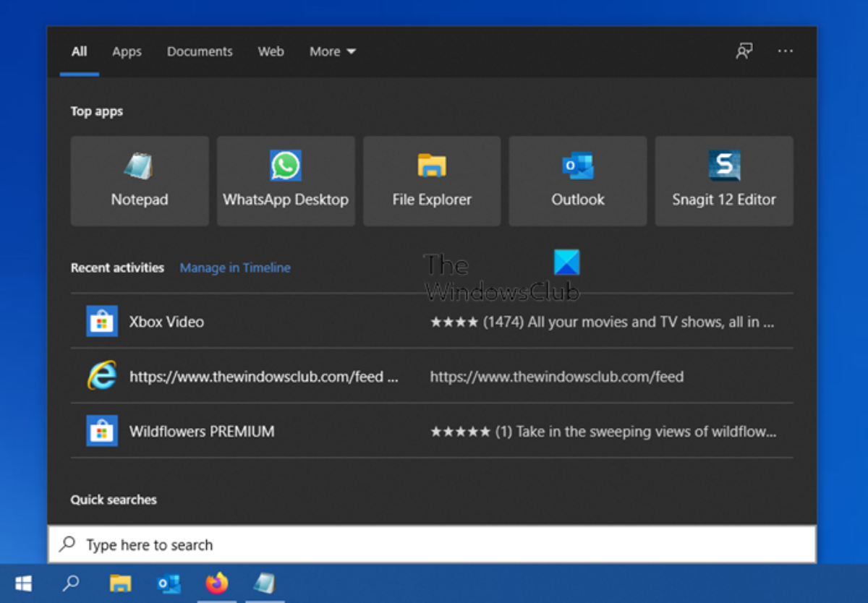Click the Manage in Timeline link
This screenshot has width=868, height=603.
[x=235, y=268]
